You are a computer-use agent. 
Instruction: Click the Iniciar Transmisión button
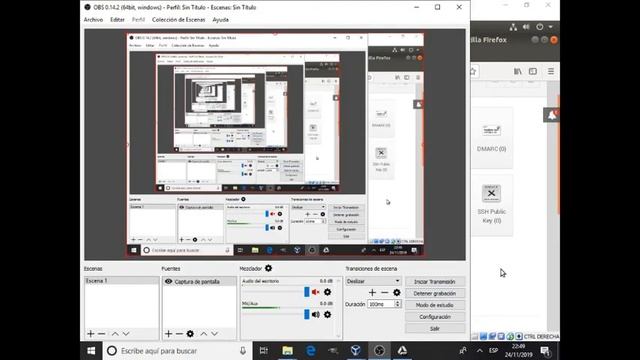[435, 282]
